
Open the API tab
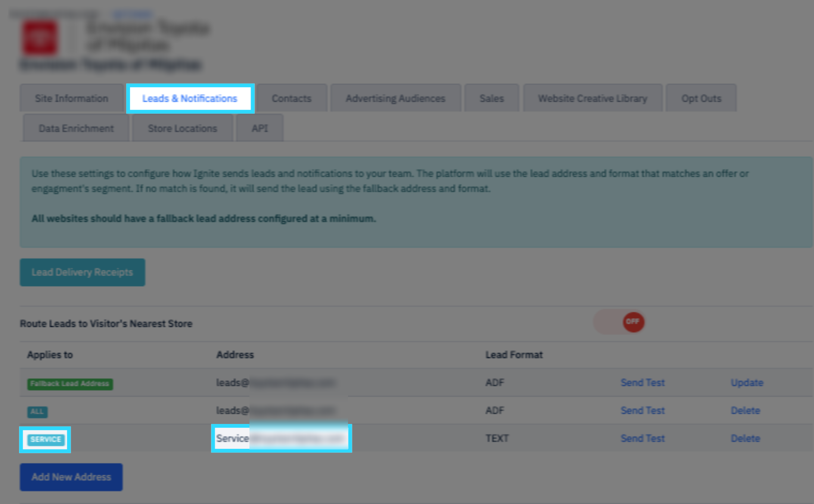point(260,128)
